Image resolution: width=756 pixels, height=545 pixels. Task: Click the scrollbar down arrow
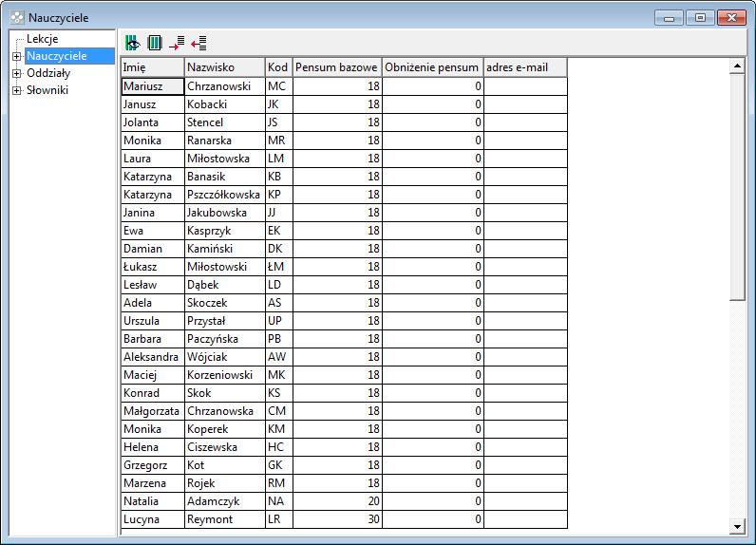click(737, 527)
